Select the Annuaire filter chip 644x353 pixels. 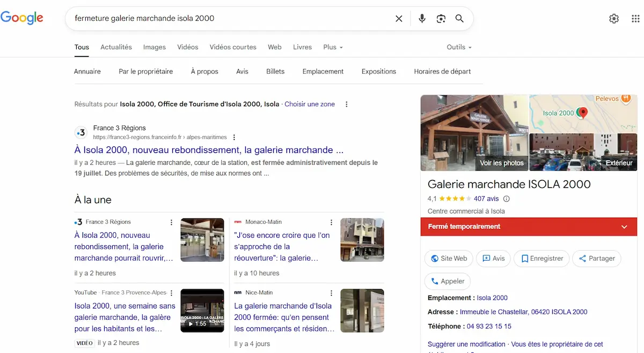point(87,71)
